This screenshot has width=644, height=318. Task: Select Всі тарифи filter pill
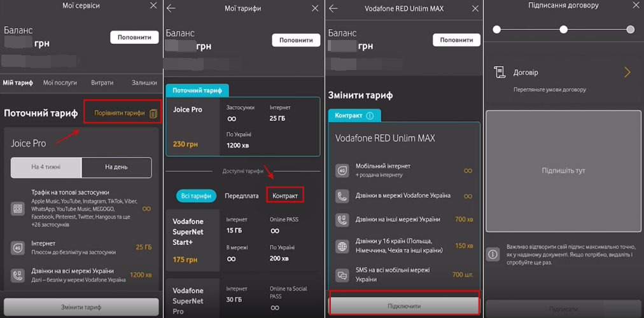tap(197, 196)
